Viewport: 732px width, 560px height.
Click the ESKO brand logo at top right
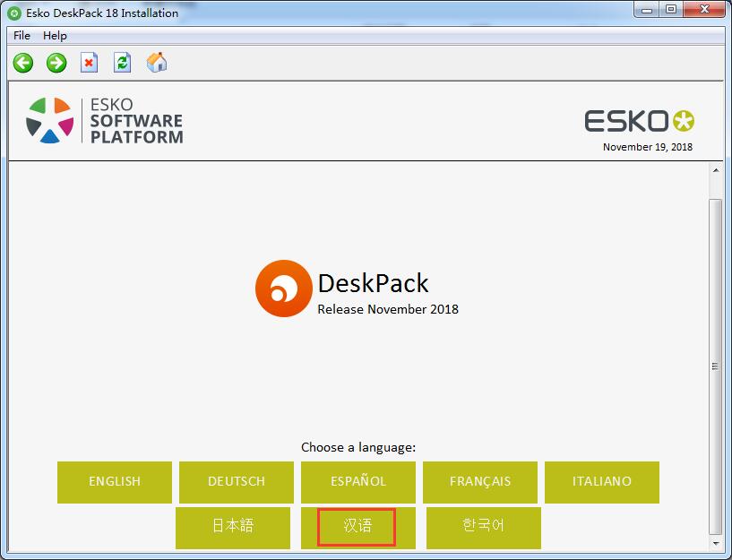pos(639,121)
